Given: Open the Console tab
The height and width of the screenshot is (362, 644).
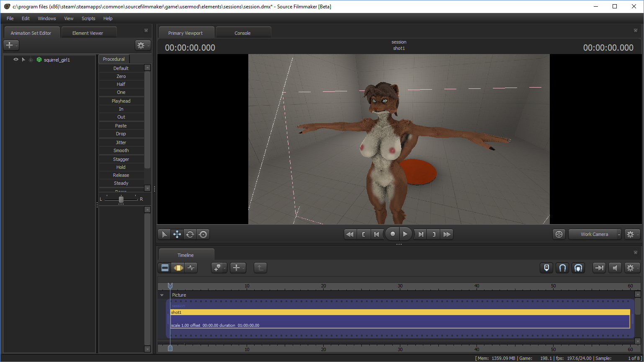Looking at the screenshot, I should [x=242, y=33].
